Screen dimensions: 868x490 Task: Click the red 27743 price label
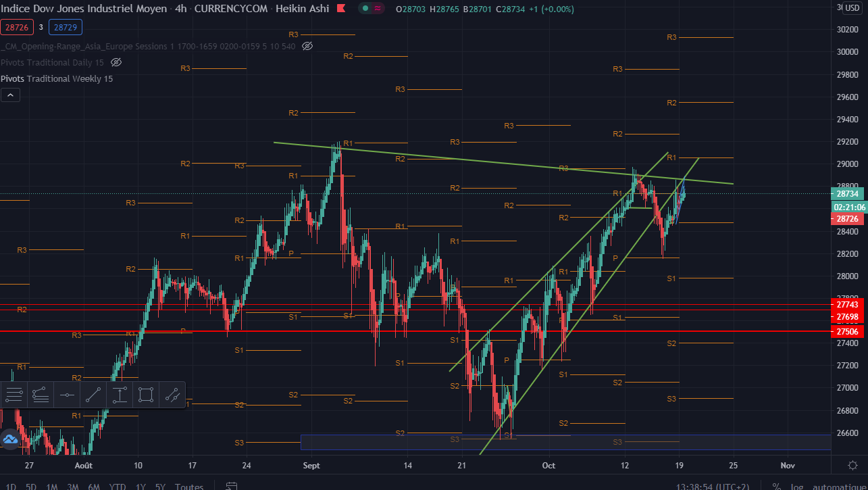pyautogui.click(x=846, y=305)
